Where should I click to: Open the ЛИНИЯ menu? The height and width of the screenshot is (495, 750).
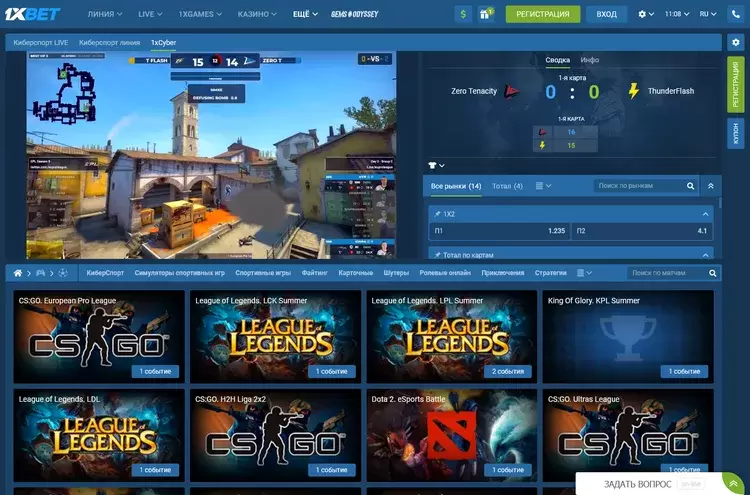105,14
